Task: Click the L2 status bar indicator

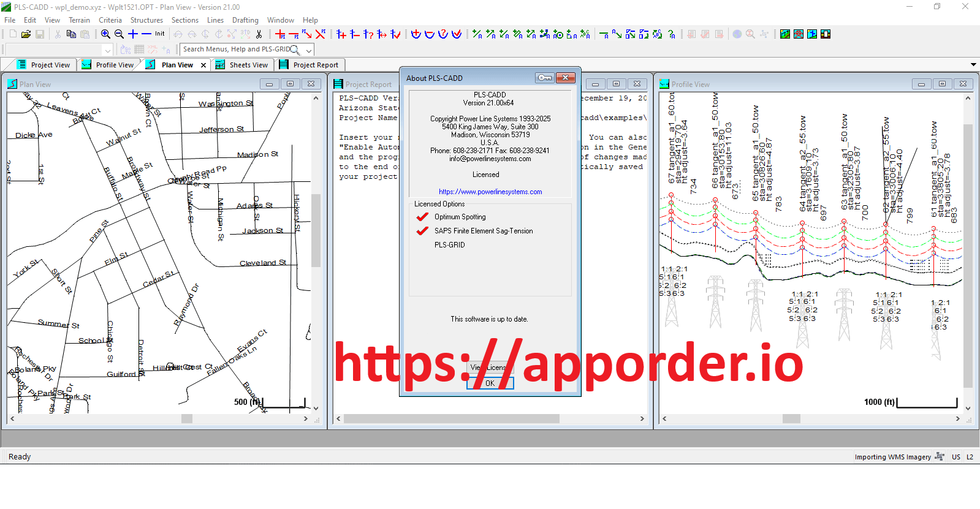Action: coord(970,457)
